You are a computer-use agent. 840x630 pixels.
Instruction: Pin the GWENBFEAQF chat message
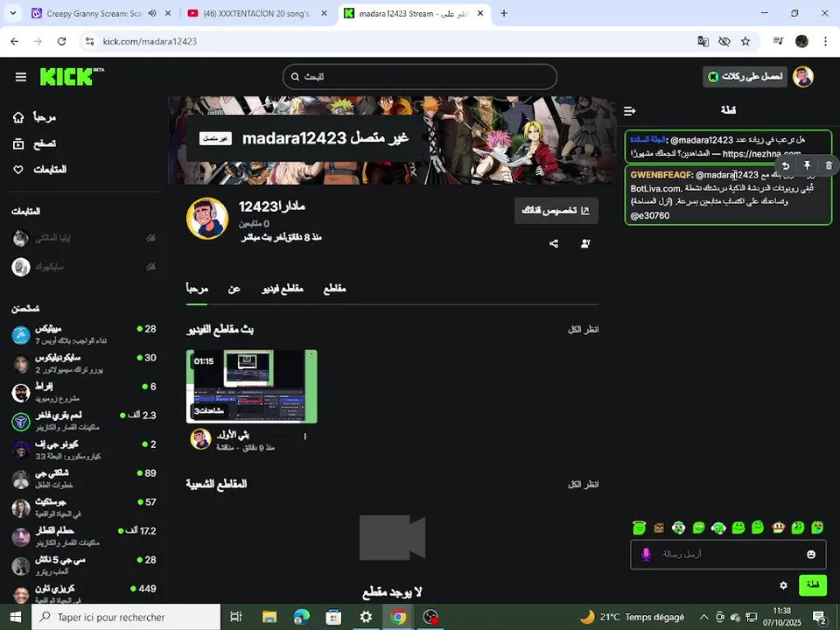click(807, 166)
